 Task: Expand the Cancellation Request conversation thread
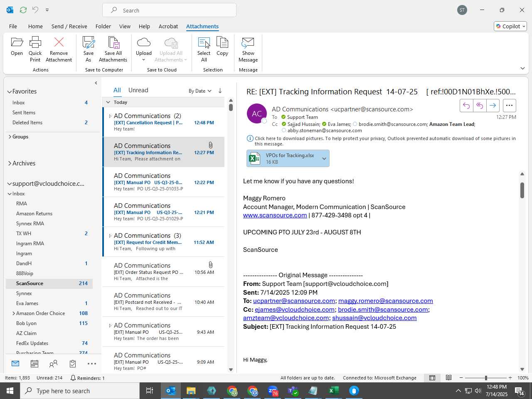click(x=110, y=116)
